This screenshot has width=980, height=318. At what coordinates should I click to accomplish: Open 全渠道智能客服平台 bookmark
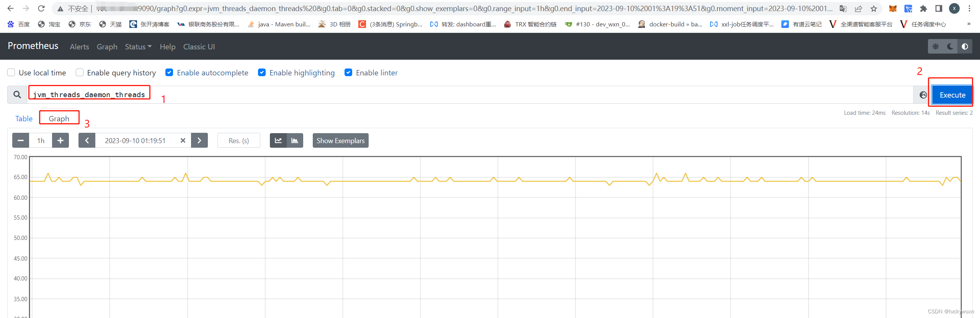[x=861, y=24]
